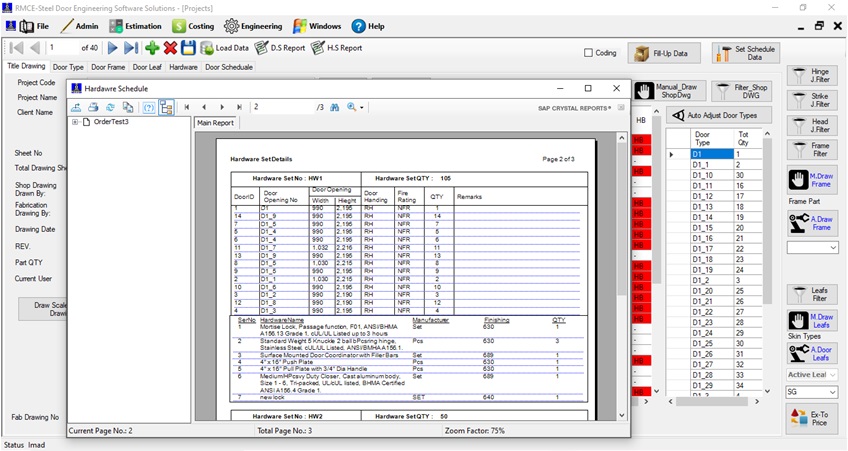This screenshot has width=848, height=451.
Task: Select D1_10 row in door type grid
Action: point(712,175)
